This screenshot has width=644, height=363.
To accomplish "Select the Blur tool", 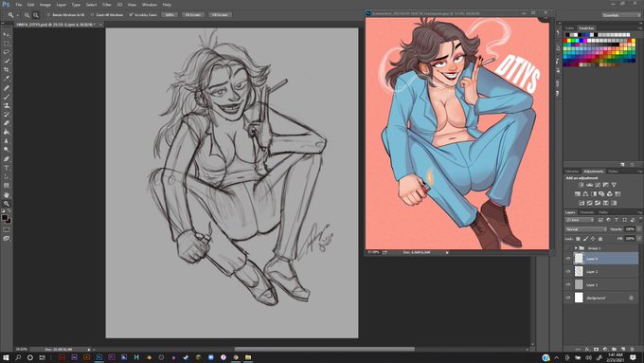I will point(7,141).
